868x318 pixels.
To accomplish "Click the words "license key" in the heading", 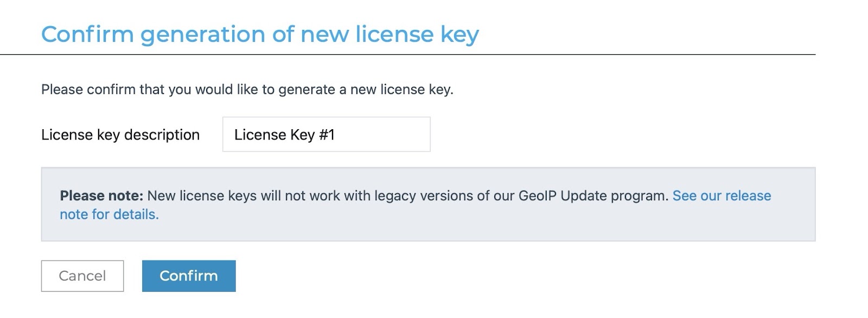I will (417, 34).
